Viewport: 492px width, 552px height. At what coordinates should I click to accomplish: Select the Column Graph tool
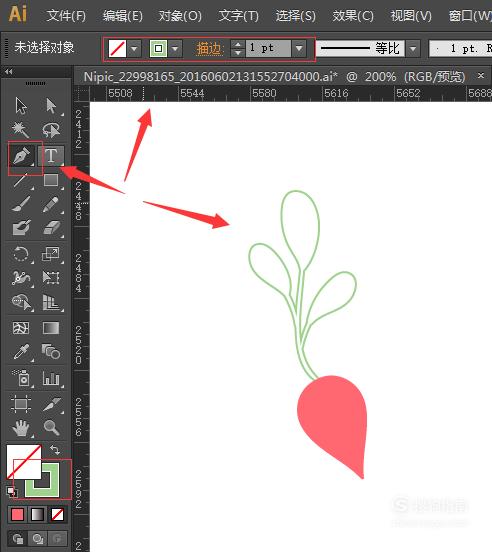(51, 378)
